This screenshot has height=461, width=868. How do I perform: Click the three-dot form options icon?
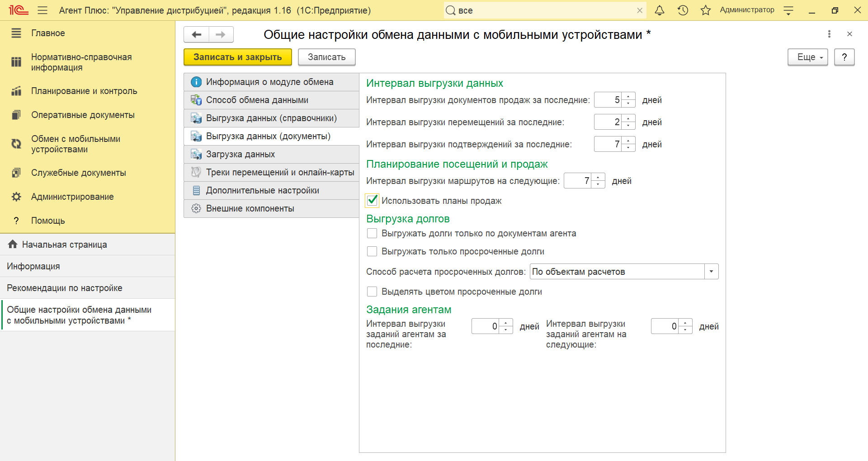pos(829,34)
